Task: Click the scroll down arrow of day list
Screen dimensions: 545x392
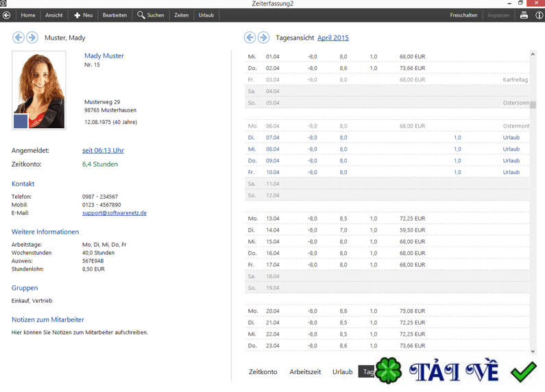Action: point(533,352)
